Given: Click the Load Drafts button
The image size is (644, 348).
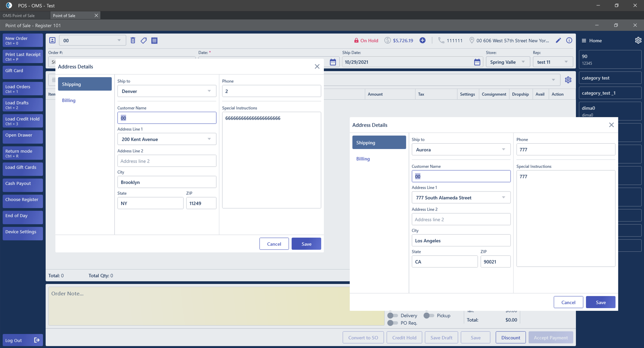Looking at the screenshot, I should point(23,105).
